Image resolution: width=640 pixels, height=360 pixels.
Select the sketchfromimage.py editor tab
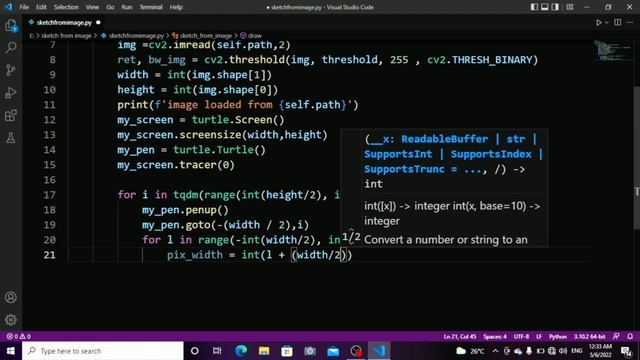tap(64, 22)
